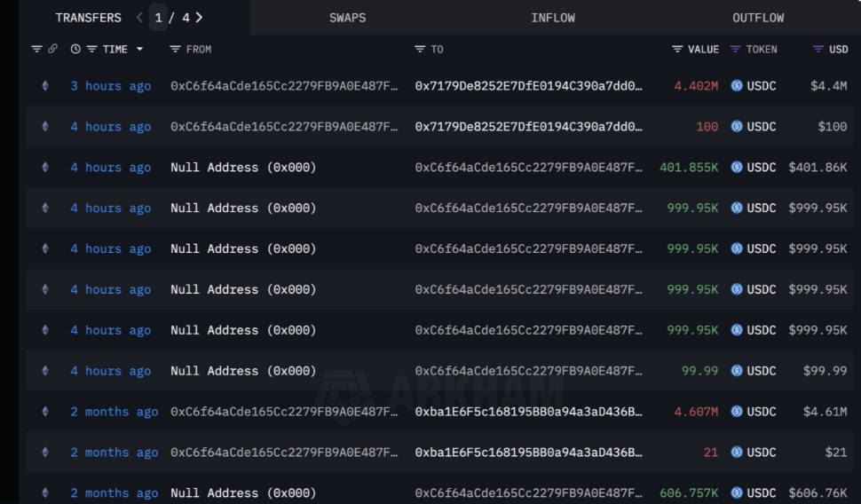
Task: Open the '3 hours ago' transaction link
Action: coord(110,86)
